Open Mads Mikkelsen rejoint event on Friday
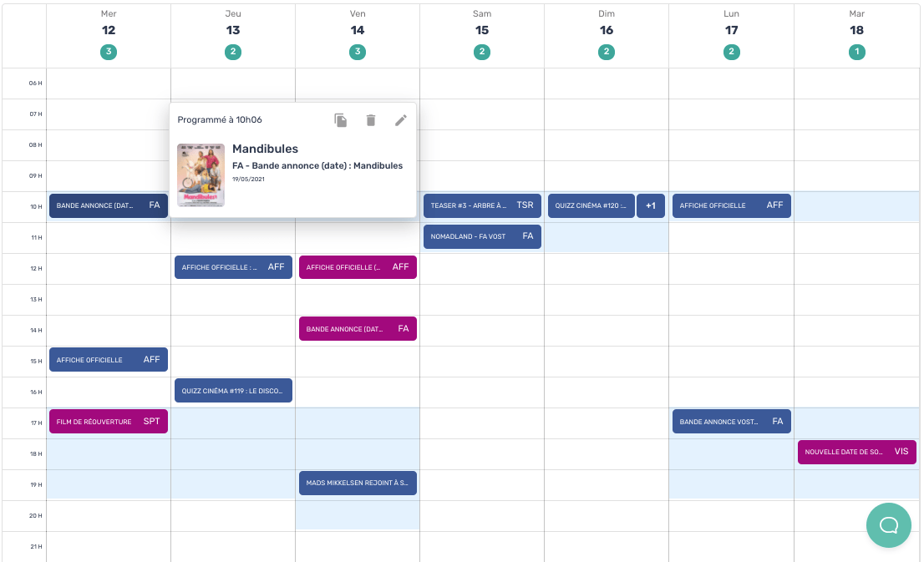Viewport: 924px width, 562px height. (358, 483)
